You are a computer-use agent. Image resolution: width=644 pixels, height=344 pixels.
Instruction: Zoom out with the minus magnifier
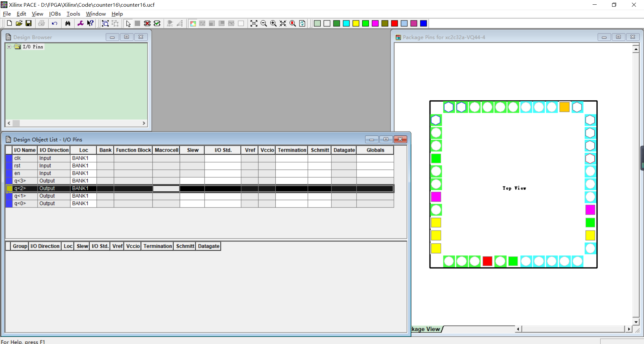(x=264, y=23)
